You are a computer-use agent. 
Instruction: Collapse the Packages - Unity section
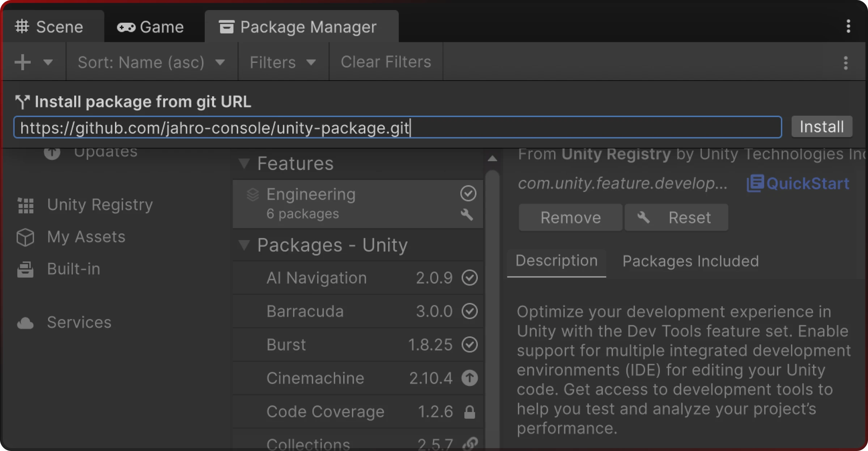(x=244, y=245)
